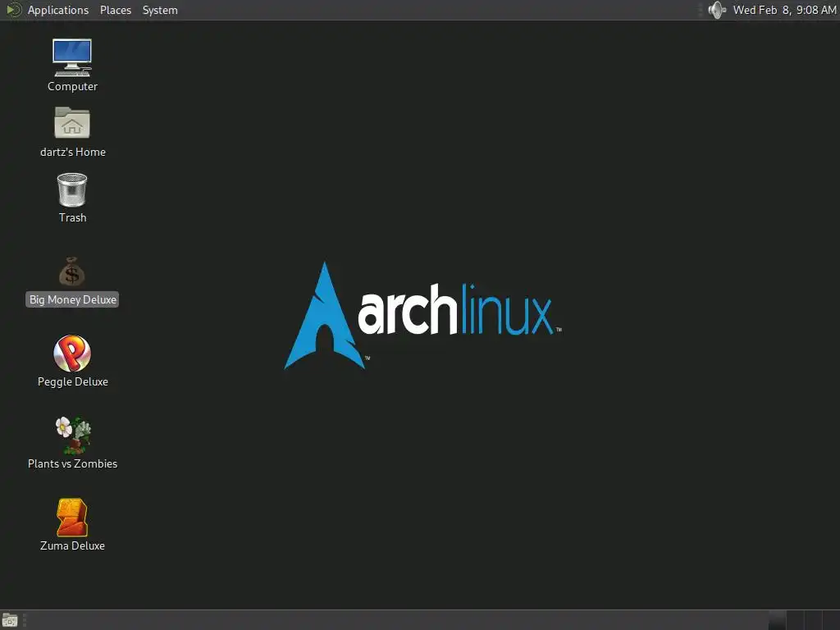Select the dartz's Home folder icon

pyautogui.click(x=72, y=123)
